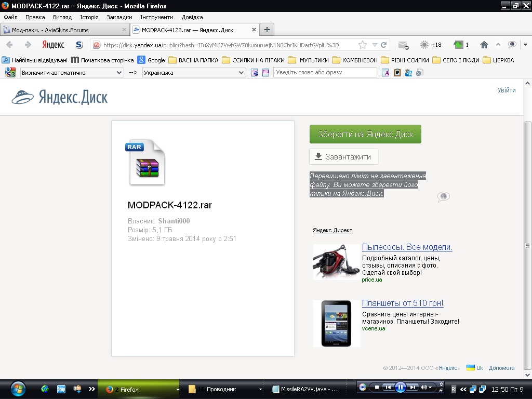This screenshot has width=532, height=399.
Task: Expand Firefox taskbar group dropdown
Action: [x=178, y=390]
